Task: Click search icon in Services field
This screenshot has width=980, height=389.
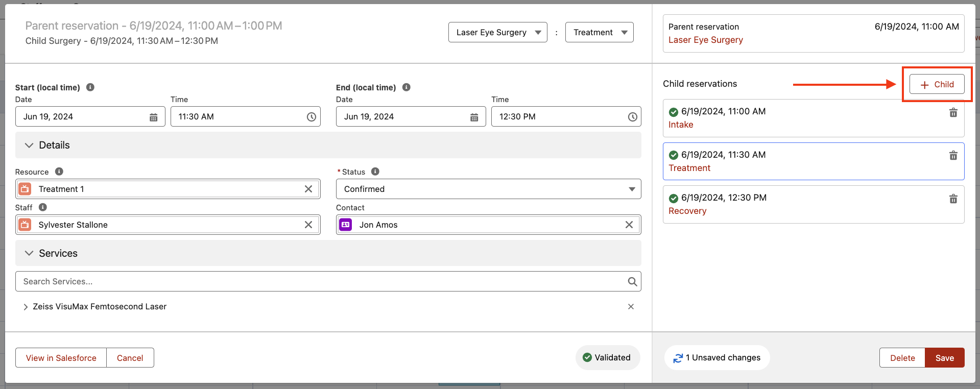Action: [x=632, y=281]
